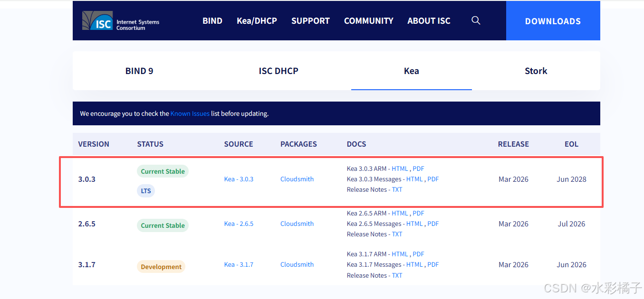Open the search magnifier icon

(x=476, y=20)
